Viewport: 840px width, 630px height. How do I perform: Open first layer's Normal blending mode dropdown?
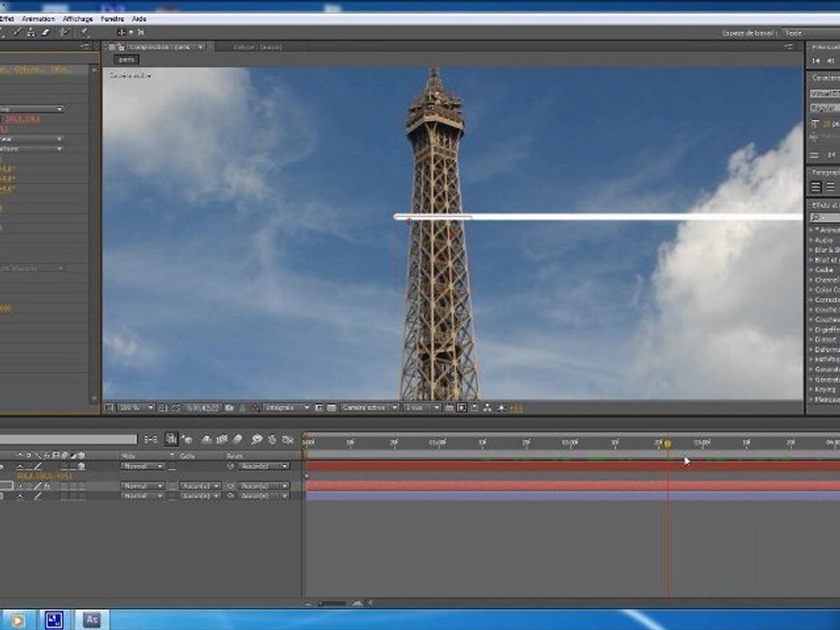coord(143,466)
